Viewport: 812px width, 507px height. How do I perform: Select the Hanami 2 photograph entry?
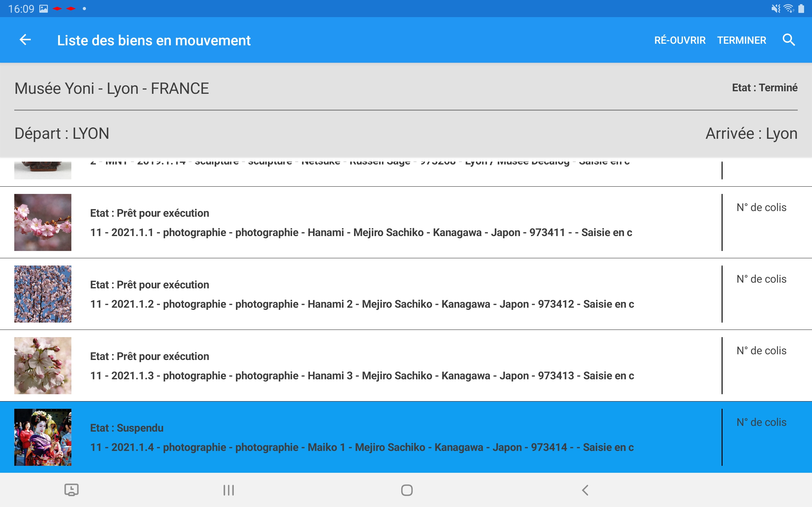point(336,294)
